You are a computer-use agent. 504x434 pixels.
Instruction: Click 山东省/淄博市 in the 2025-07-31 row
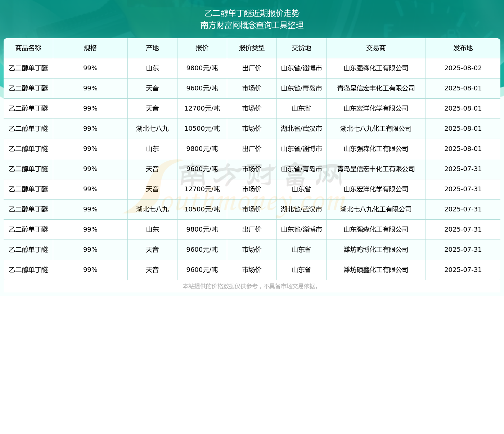coord(301,229)
